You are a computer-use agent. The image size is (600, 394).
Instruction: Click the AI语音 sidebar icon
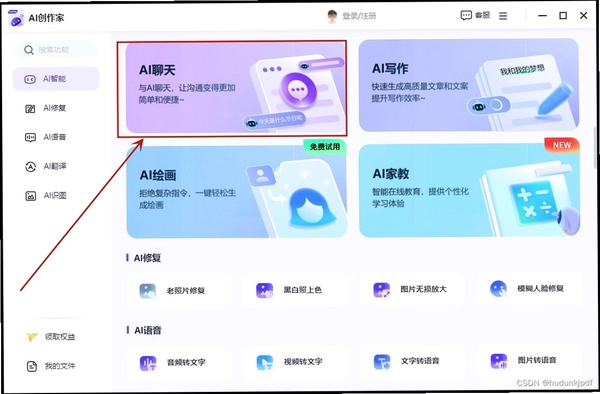pyautogui.click(x=30, y=137)
